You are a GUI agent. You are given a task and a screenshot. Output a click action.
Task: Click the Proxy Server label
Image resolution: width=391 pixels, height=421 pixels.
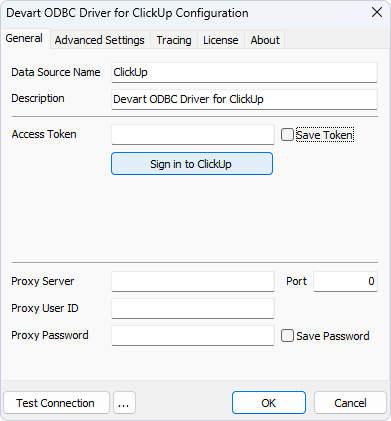coord(43,281)
